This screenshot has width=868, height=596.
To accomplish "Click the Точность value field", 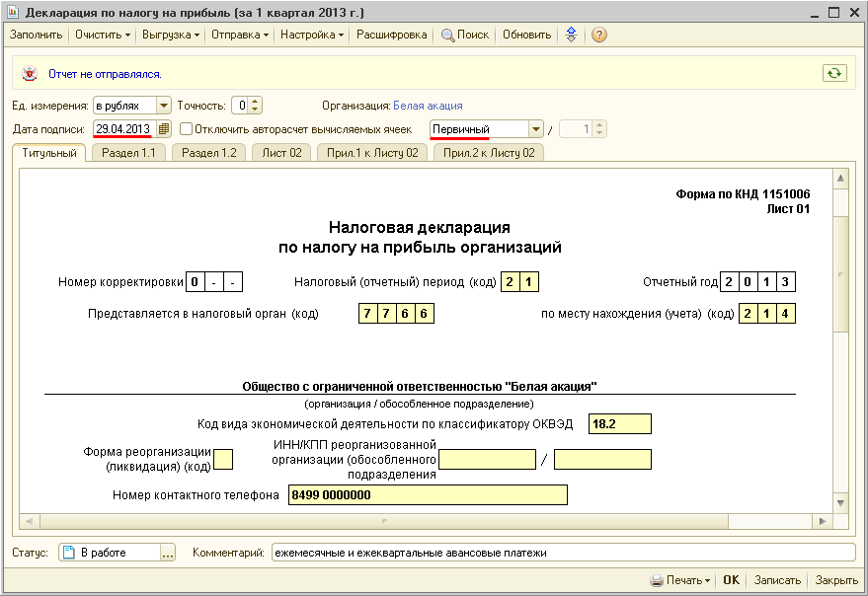I will pos(240,106).
